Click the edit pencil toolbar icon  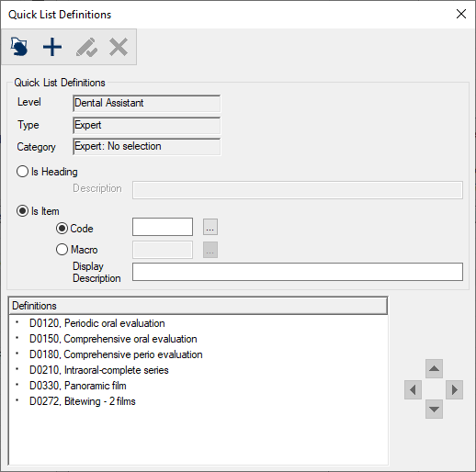[x=86, y=47]
